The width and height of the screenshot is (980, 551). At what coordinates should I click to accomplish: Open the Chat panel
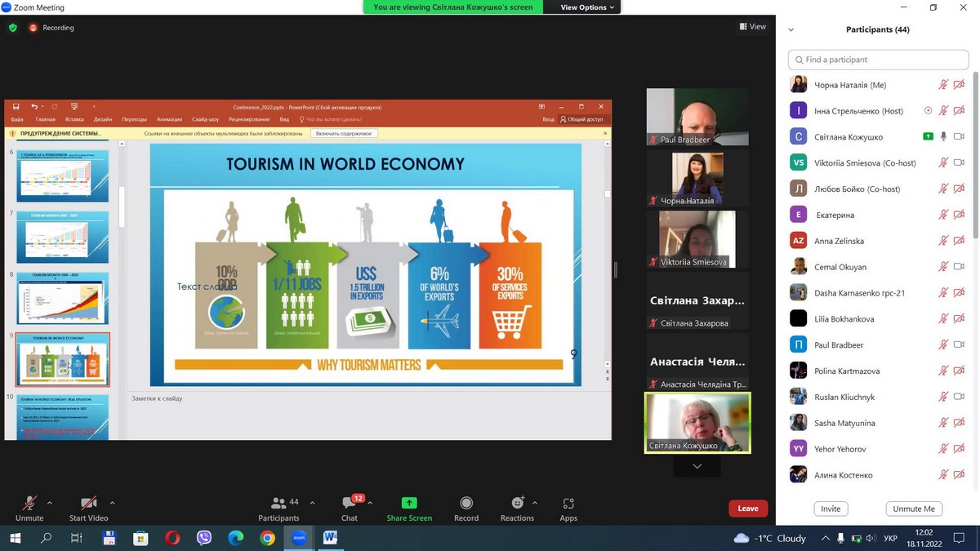click(350, 504)
